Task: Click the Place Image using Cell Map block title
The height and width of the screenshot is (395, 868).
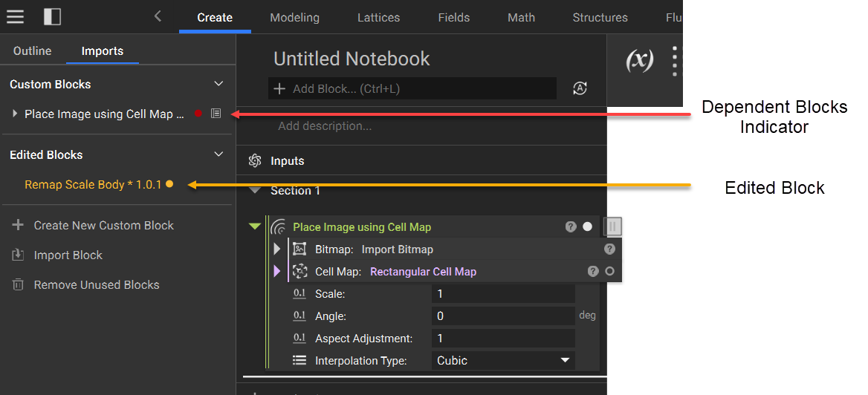Action: click(362, 226)
